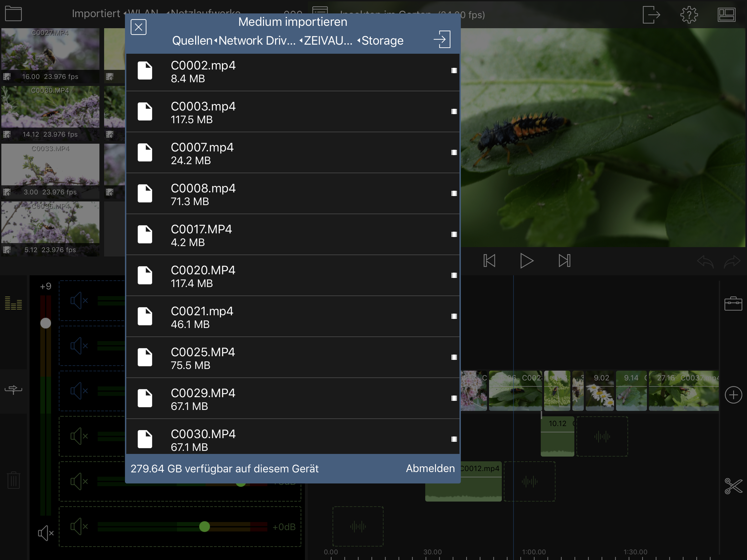Click the import arrow icon in dialog header
The width and height of the screenshot is (747, 560).
coord(442,40)
